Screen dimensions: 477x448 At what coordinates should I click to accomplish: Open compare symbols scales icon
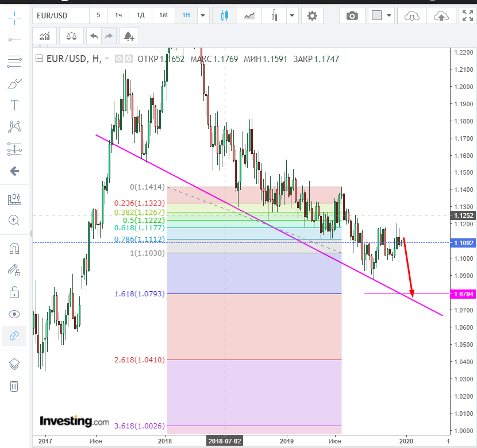click(71, 36)
